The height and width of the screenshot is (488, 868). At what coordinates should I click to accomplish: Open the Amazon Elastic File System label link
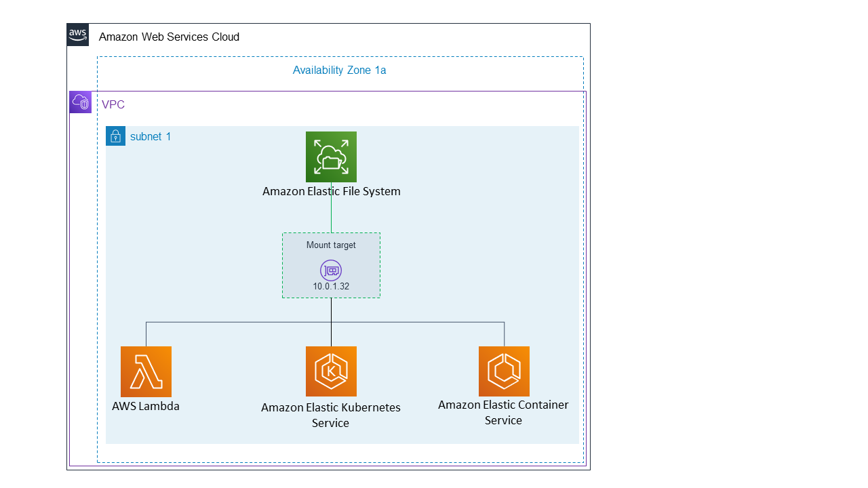tap(331, 191)
